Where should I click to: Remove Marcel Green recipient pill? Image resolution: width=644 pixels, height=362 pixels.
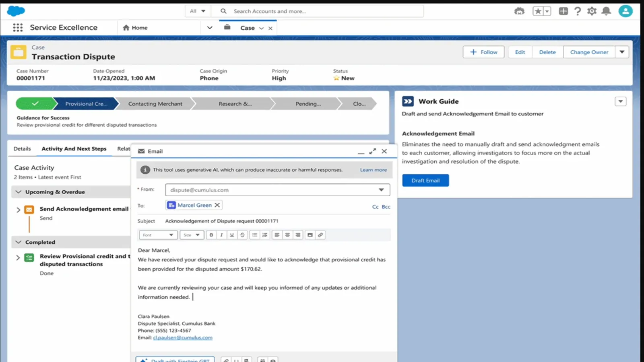click(x=217, y=205)
